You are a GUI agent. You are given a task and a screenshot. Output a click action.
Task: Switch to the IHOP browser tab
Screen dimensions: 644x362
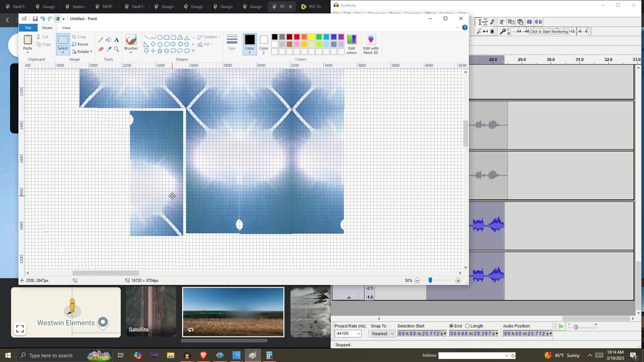[x=105, y=7]
